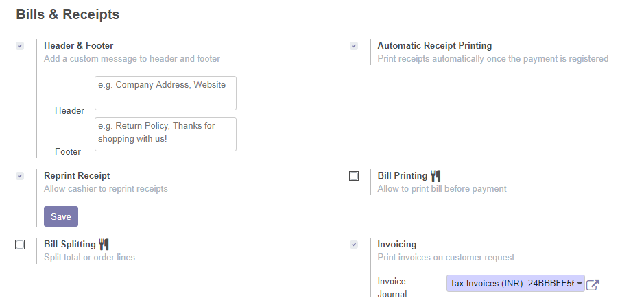Click the Invoice Journal field label

pyautogui.click(x=392, y=288)
